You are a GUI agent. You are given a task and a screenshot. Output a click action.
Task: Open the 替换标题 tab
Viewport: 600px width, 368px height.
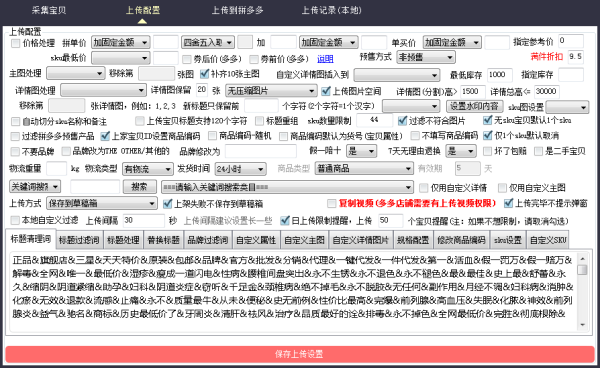tap(163, 240)
